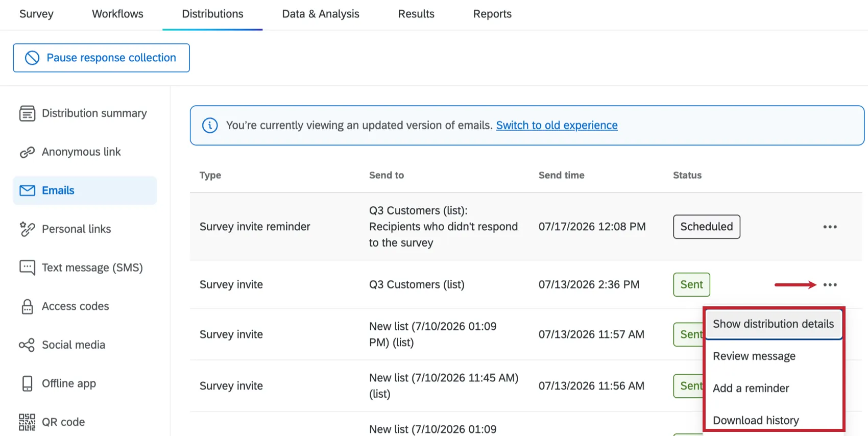868x436 pixels.
Task: Click Pause response collection button
Action: [101, 58]
